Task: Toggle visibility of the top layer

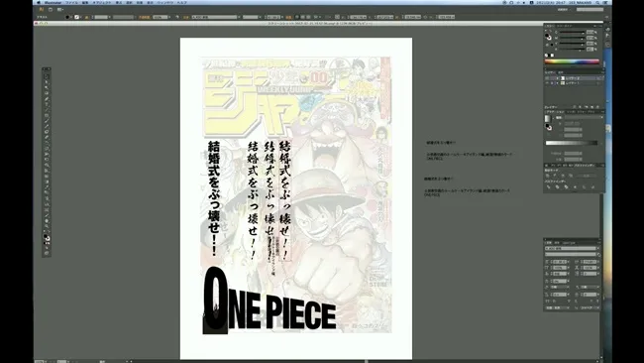Action: [x=547, y=78]
